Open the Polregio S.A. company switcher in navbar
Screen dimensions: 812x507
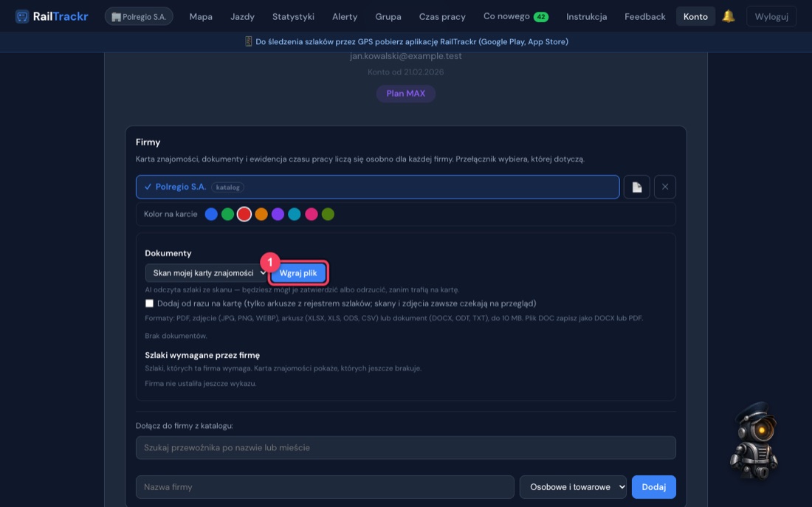(139, 16)
